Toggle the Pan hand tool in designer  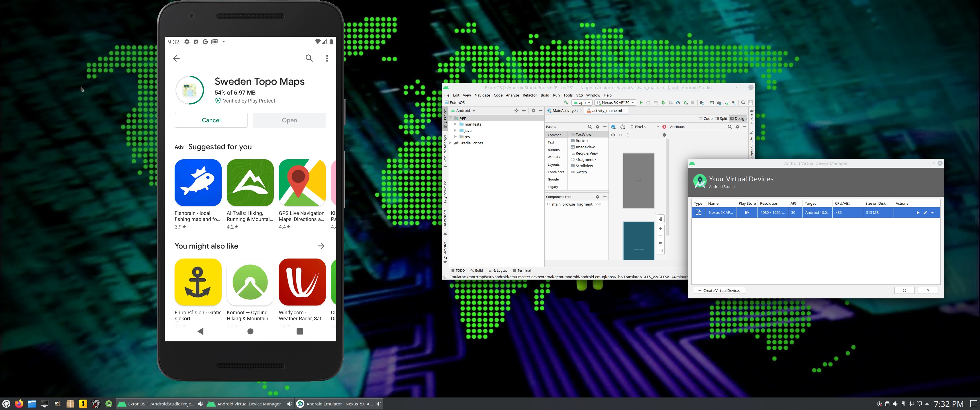click(660, 219)
